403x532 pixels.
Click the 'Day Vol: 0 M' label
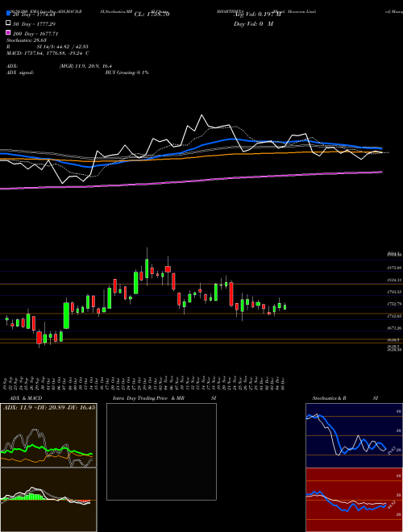tap(253, 23)
